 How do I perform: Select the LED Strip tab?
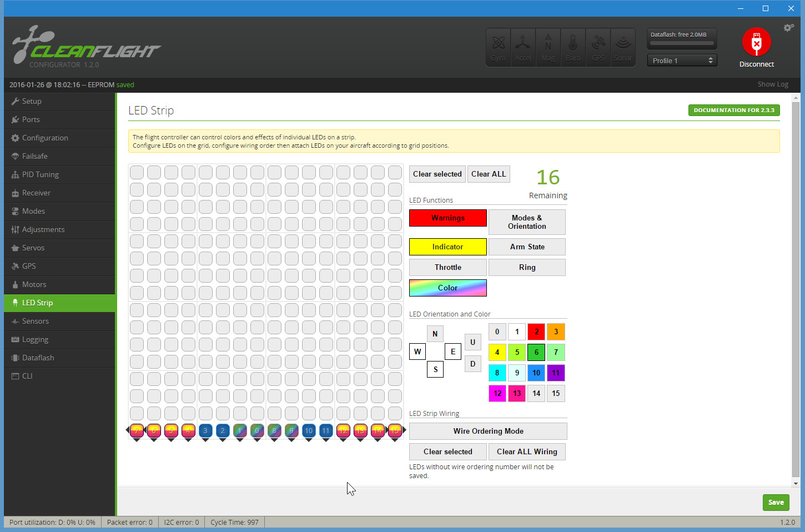click(x=59, y=303)
